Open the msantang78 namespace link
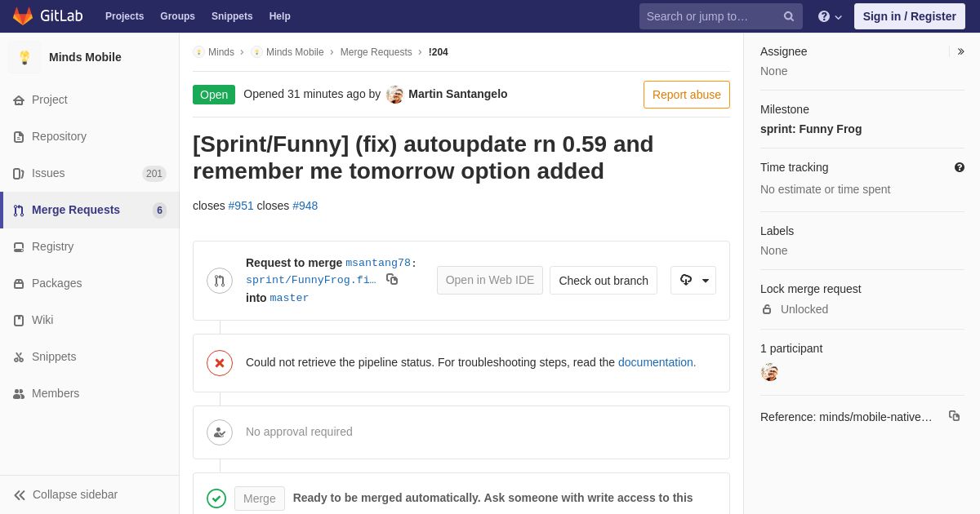 tap(378, 263)
